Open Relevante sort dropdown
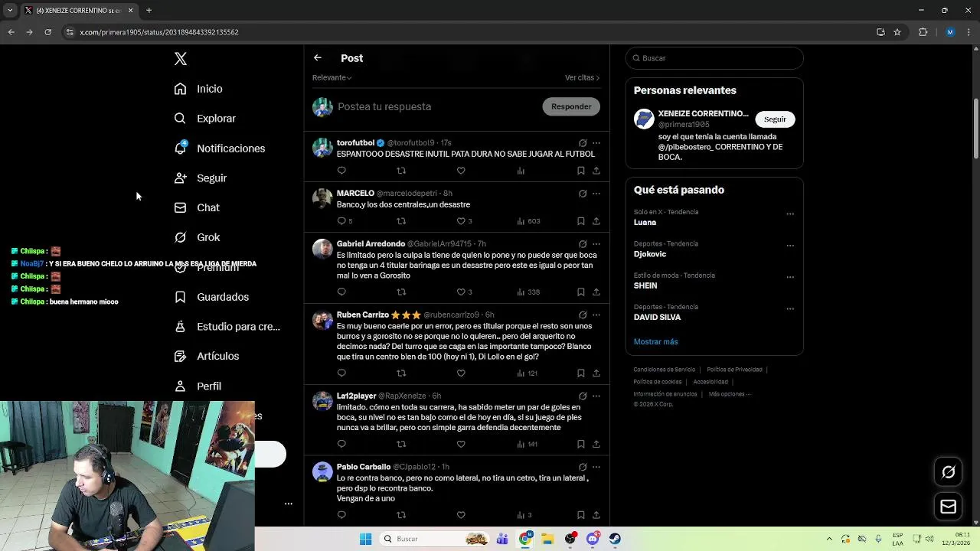This screenshot has height=551, width=980. (x=332, y=77)
